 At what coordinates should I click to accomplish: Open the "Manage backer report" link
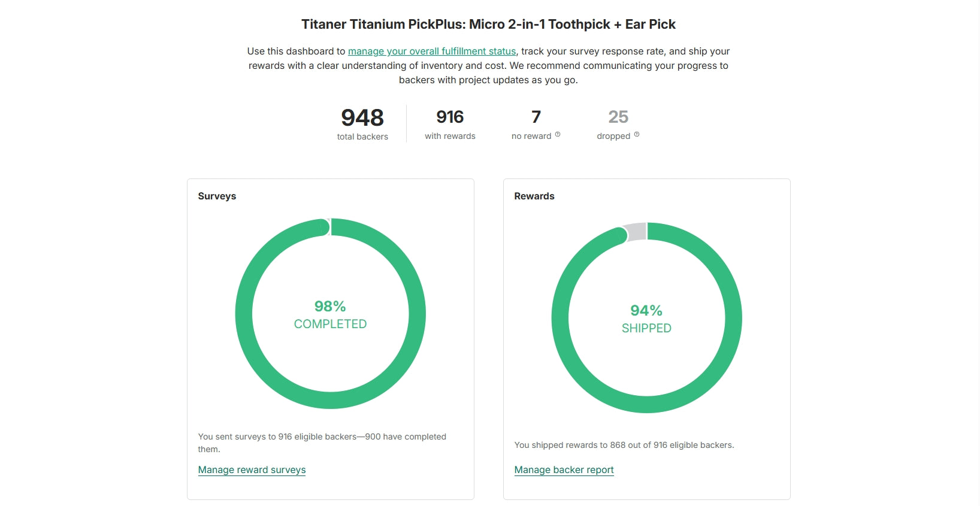click(564, 470)
